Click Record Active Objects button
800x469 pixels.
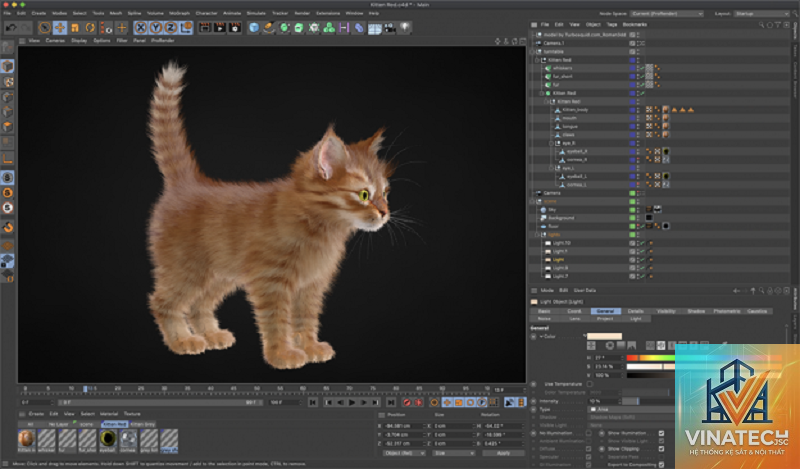[407, 403]
